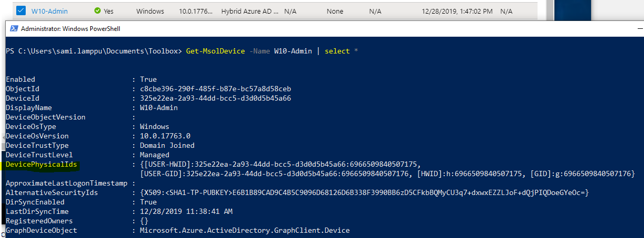Click the AlternativeSecurityIds X509 value
The image size is (644, 238).
tap(364, 193)
